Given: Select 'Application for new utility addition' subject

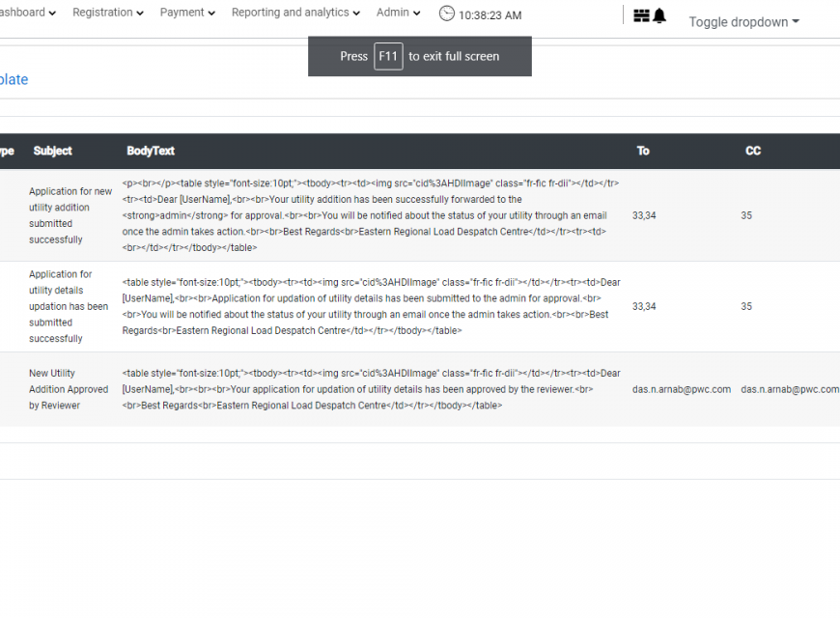Looking at the screenshot, I should [x=70, y=215].
